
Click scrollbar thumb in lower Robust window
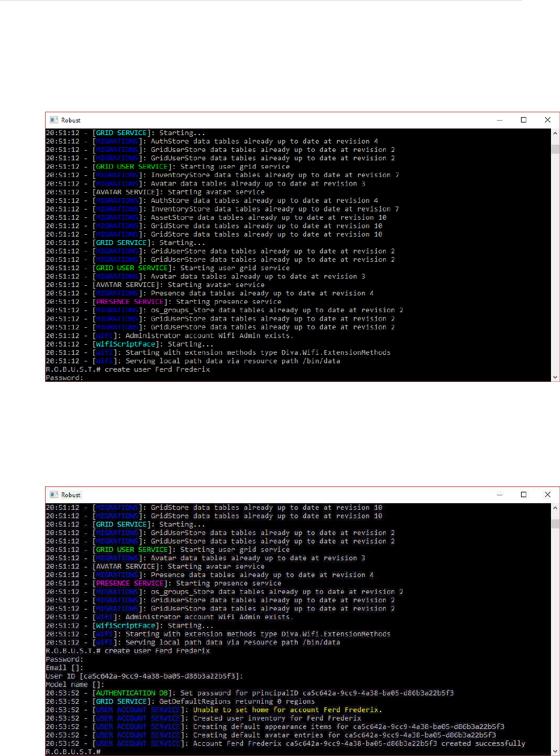[555, 524]
